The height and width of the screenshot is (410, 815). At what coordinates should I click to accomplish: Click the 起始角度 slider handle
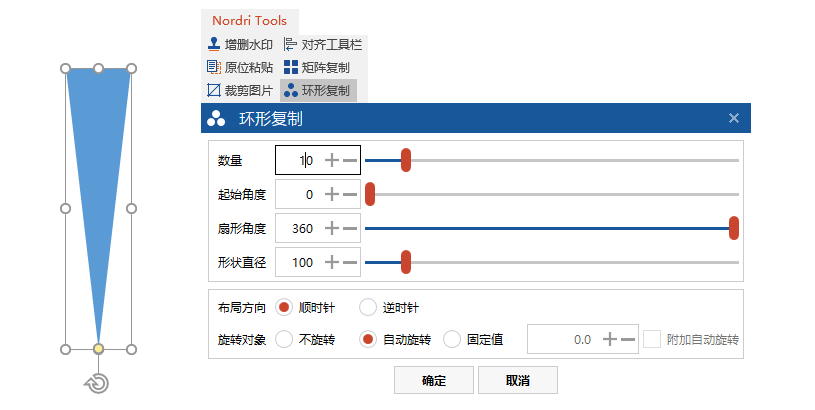[370, 194]
